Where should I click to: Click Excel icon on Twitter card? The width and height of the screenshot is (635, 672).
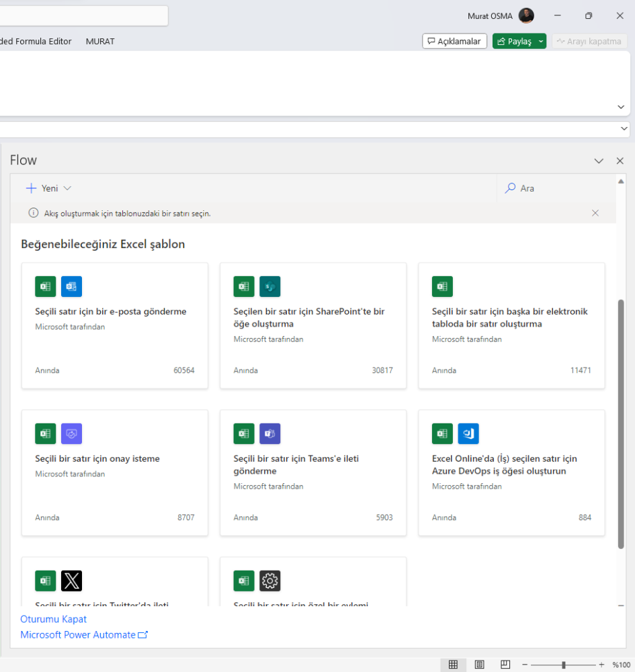(46, 581)
